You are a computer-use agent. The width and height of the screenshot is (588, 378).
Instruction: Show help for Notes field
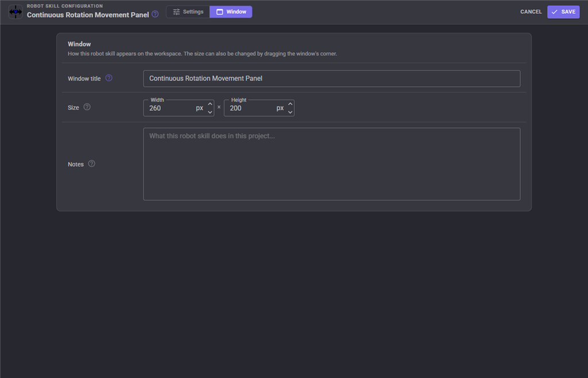click(91, 164)
